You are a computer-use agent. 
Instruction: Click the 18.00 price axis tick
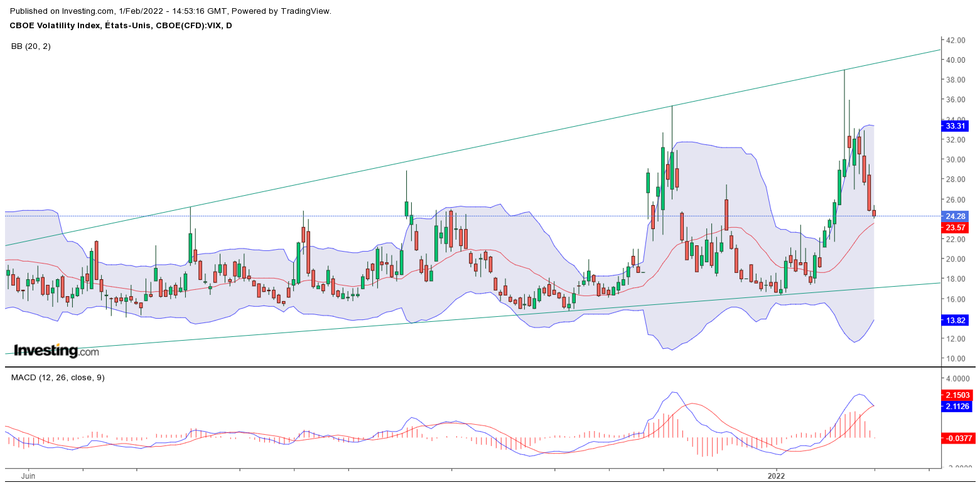(x=955, y=279)
